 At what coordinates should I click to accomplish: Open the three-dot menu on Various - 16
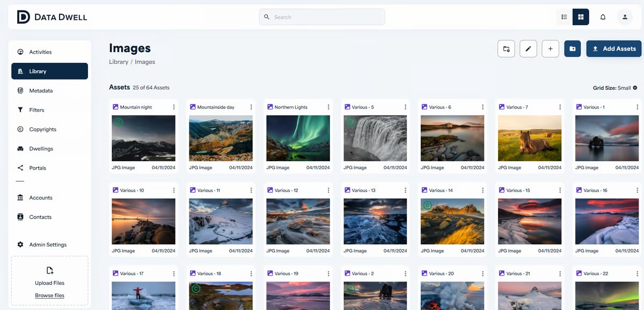tap(637, 190)
